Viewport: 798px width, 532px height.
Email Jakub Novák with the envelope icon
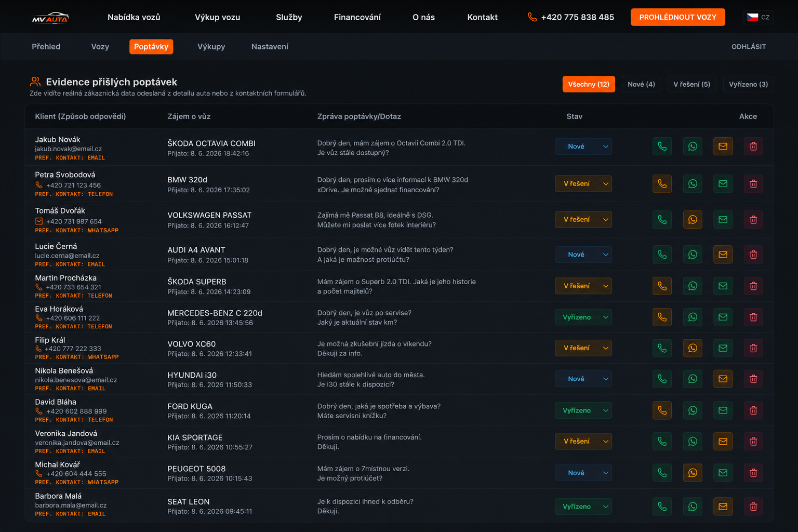[723, 147]
